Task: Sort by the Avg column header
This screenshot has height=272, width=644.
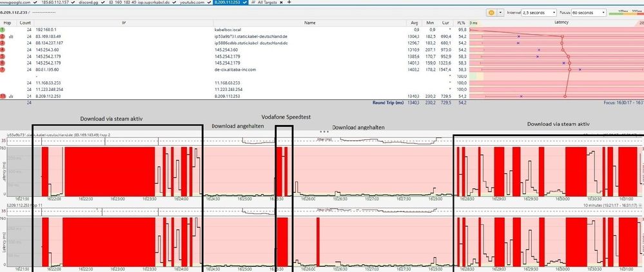Action: pos(415,23)
